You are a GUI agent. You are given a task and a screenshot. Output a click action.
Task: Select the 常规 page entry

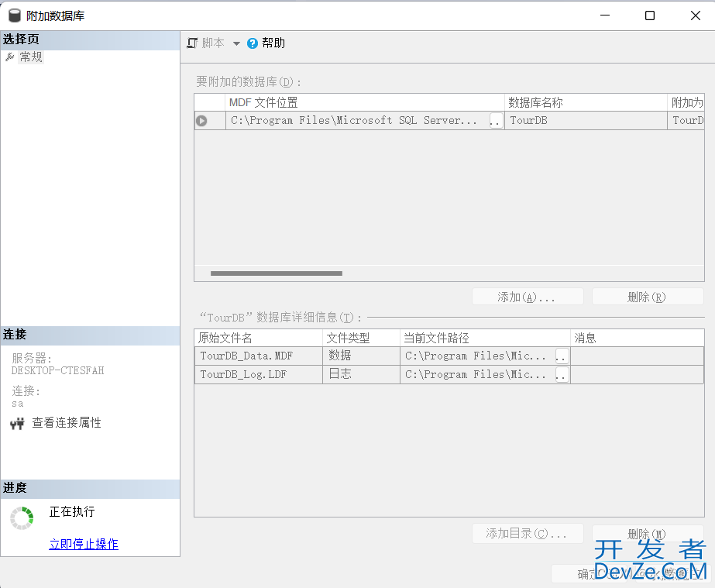31,57
